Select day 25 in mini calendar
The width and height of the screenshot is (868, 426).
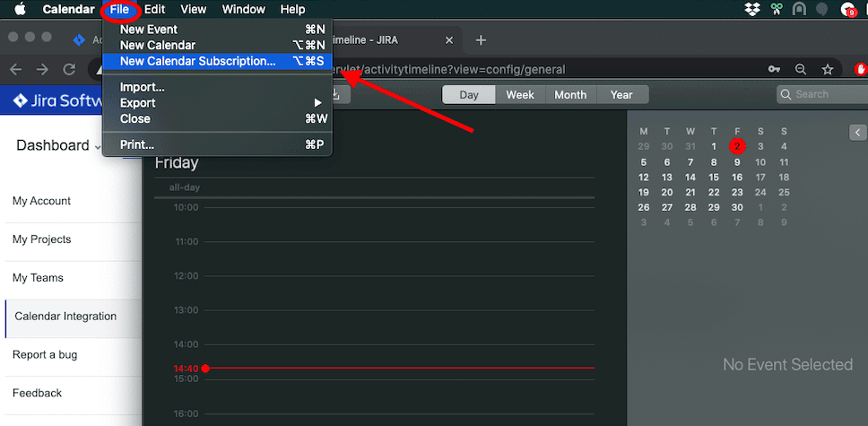(784, 192)
